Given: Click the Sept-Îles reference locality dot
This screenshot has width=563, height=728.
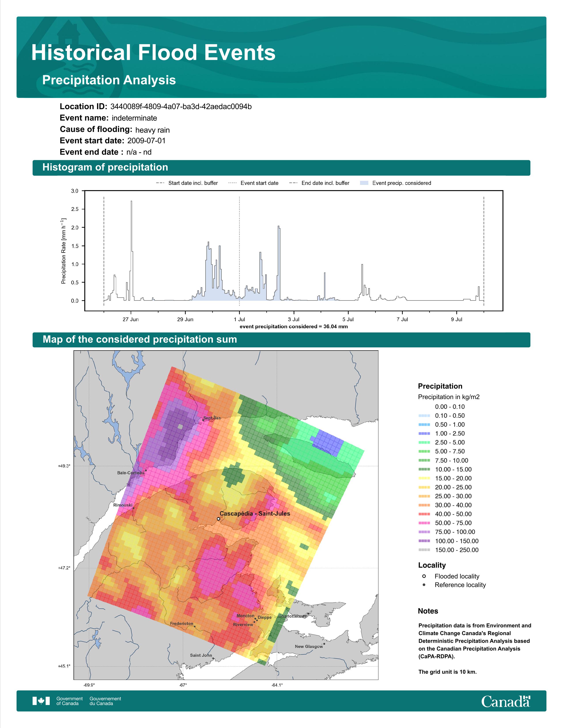Looking at the screenshot, I should [x=203, y=420].
